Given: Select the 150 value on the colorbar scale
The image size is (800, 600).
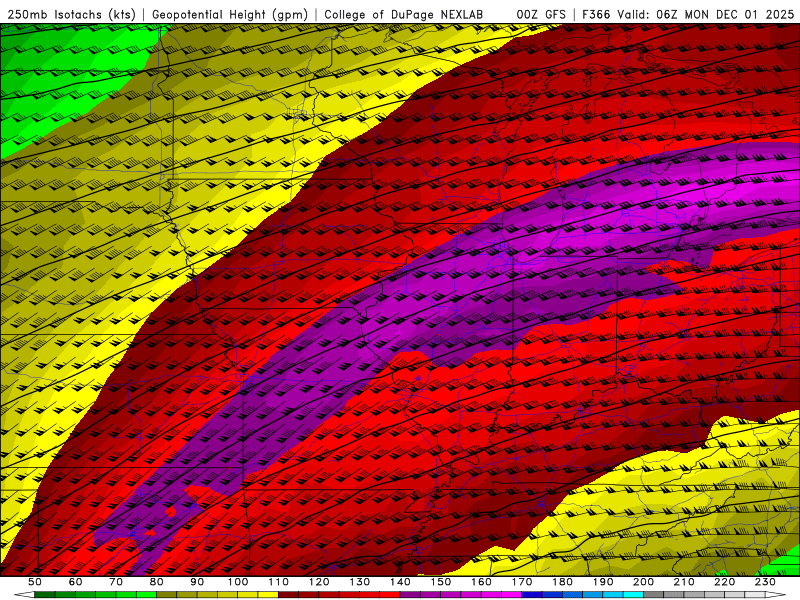Looking at the screenshot, I should tap(440, 582).
